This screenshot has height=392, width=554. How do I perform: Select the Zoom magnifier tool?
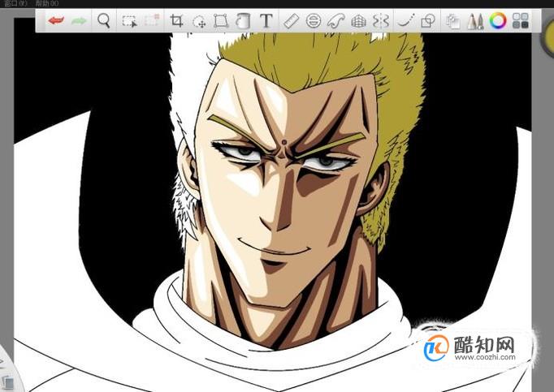103,21
